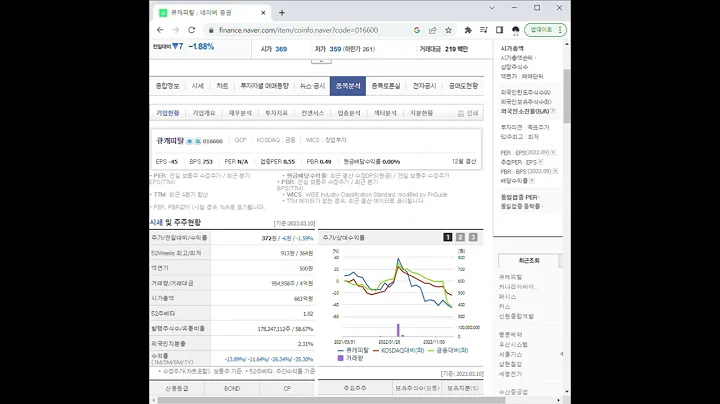The width and height of the screenshot is (720, 404).
Task: Click the lock icon in address bar
Action: (x=211, y=30)
